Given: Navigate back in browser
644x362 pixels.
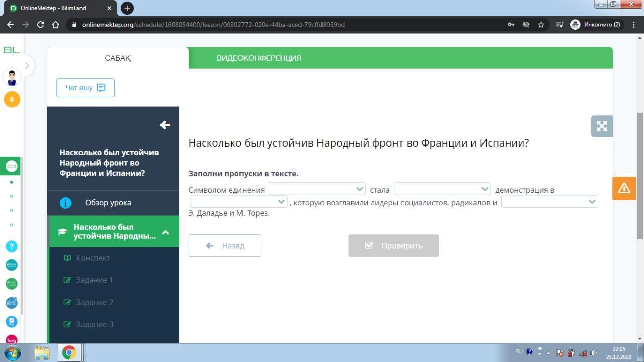Looking at the screenshot, I should click(10, 24).
